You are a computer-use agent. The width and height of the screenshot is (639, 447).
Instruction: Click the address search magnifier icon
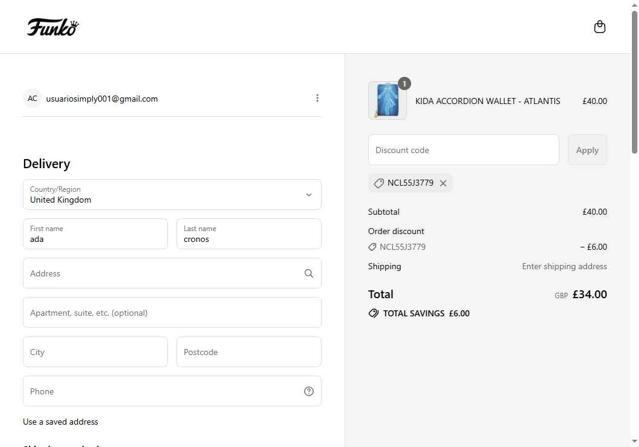pos(308,273)
